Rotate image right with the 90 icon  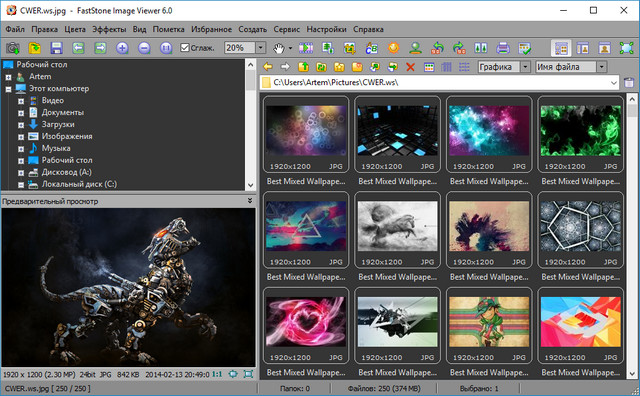point(459,48)
